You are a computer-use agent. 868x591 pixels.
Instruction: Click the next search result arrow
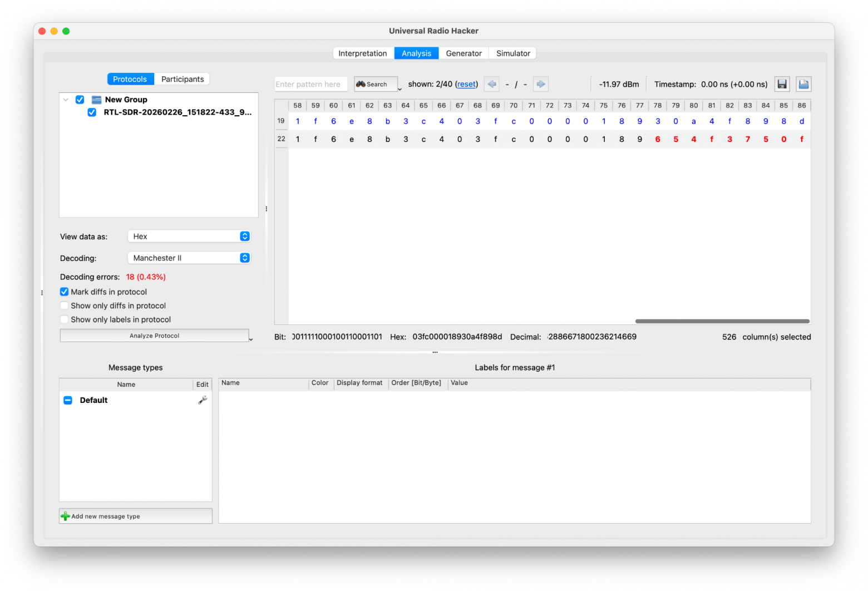click(x=540, y=84)
